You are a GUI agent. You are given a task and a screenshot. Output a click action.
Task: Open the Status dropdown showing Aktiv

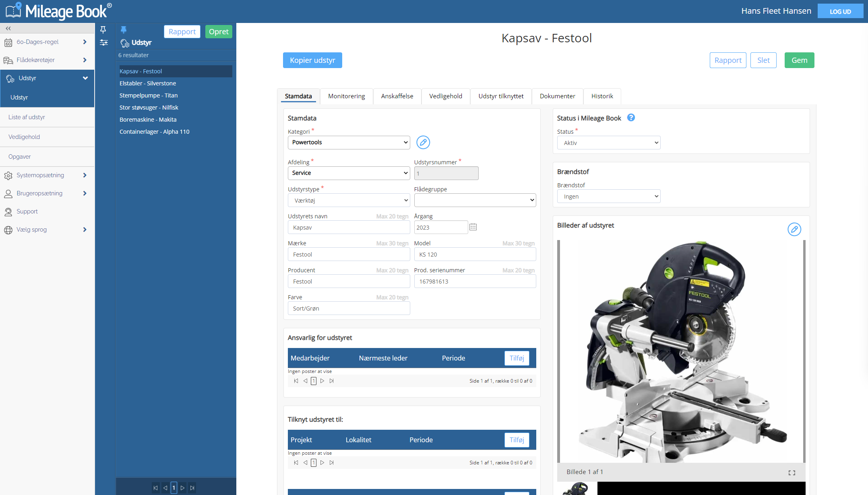pos(609,143)
